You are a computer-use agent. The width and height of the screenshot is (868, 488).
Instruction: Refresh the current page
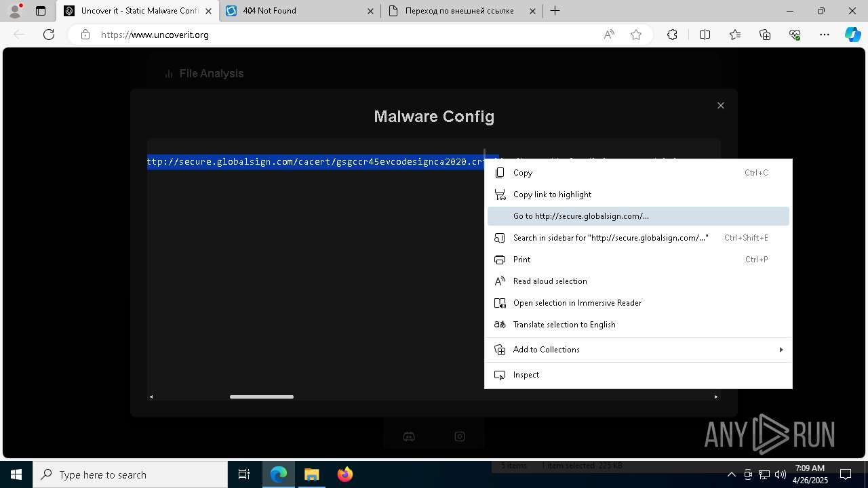pos(49,35)
